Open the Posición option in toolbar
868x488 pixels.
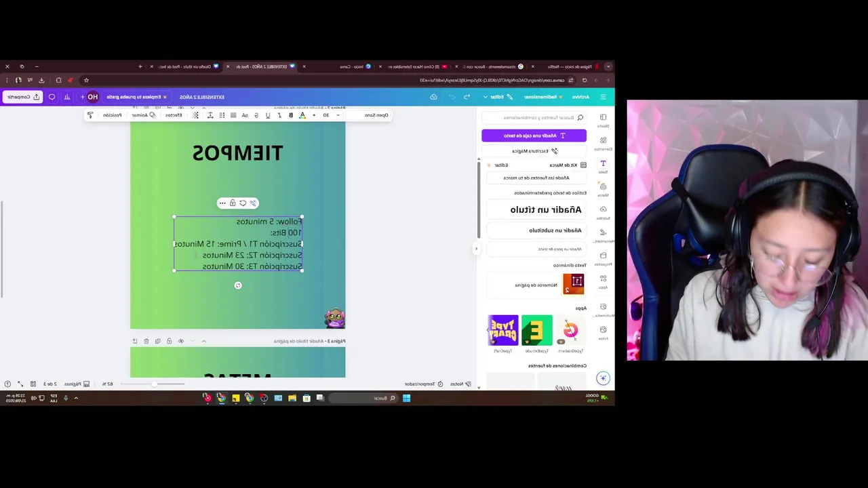(112, 115)
